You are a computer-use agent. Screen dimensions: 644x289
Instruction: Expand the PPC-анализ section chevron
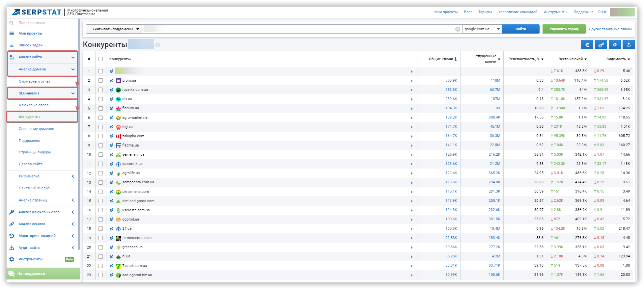tap(73, 176)
